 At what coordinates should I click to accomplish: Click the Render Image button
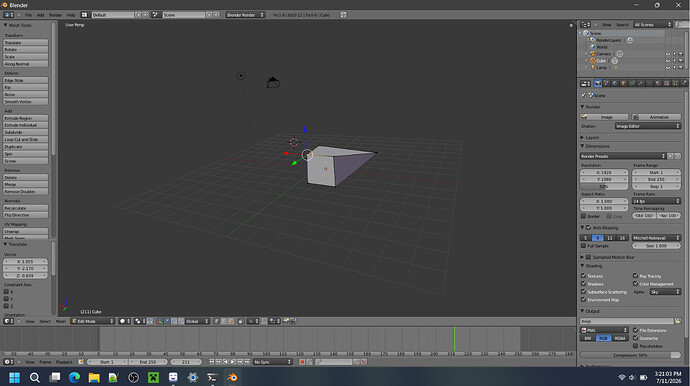pos(604,117)
